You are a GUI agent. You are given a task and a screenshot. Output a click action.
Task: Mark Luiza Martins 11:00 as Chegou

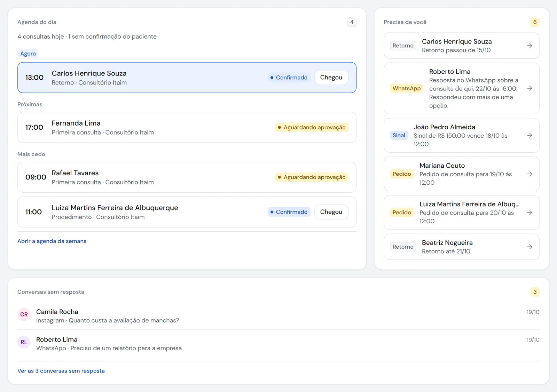(331, 212)
